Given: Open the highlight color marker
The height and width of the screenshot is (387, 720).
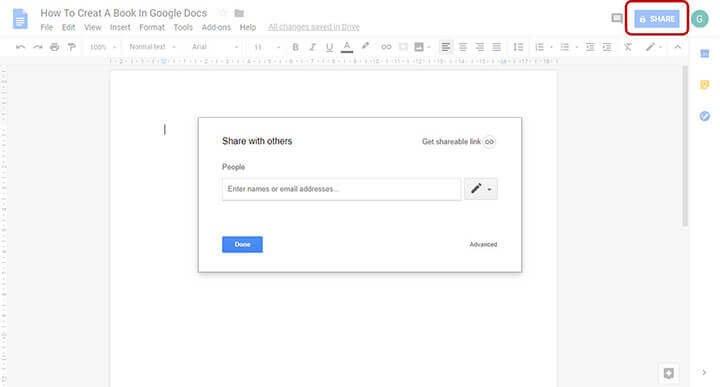Looking at the screenshot, I should 365,46.
